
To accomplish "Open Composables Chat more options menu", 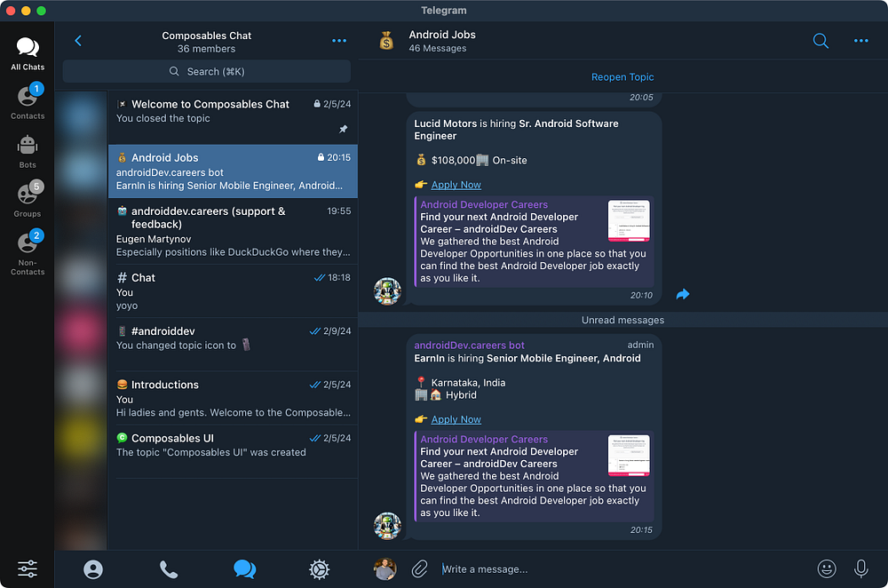I will point(339,41).
